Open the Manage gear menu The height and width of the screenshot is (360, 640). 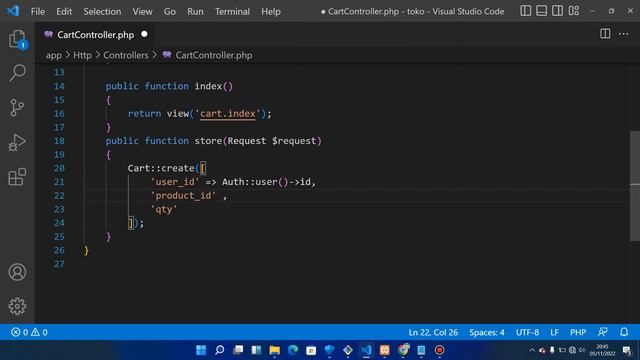pyautogui.click(x=17, y=306)
